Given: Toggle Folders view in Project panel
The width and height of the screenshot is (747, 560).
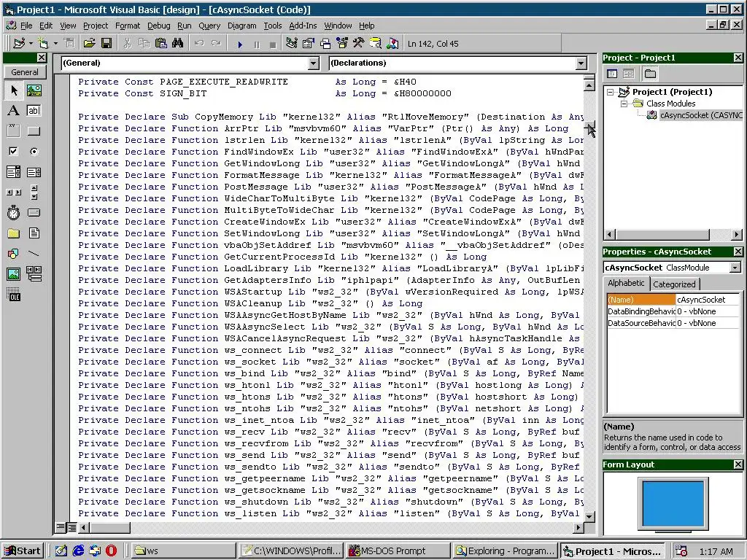Looking at the screenshot, I should pos(650,74).
